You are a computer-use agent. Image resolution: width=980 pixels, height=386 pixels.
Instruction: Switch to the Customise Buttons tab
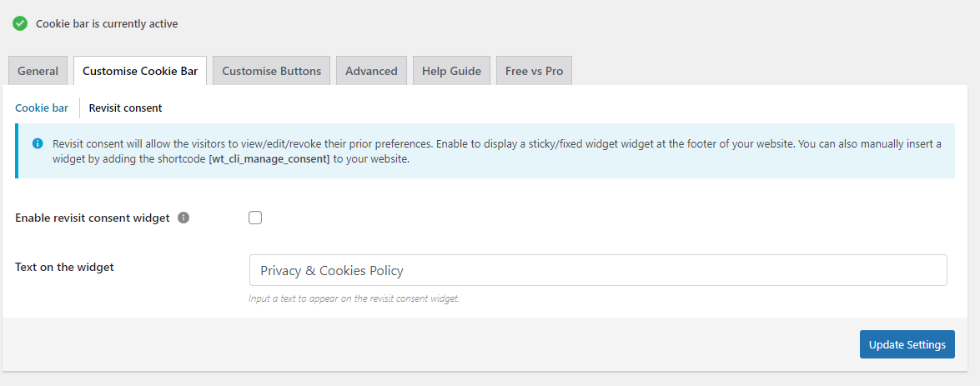click(271, 71)
